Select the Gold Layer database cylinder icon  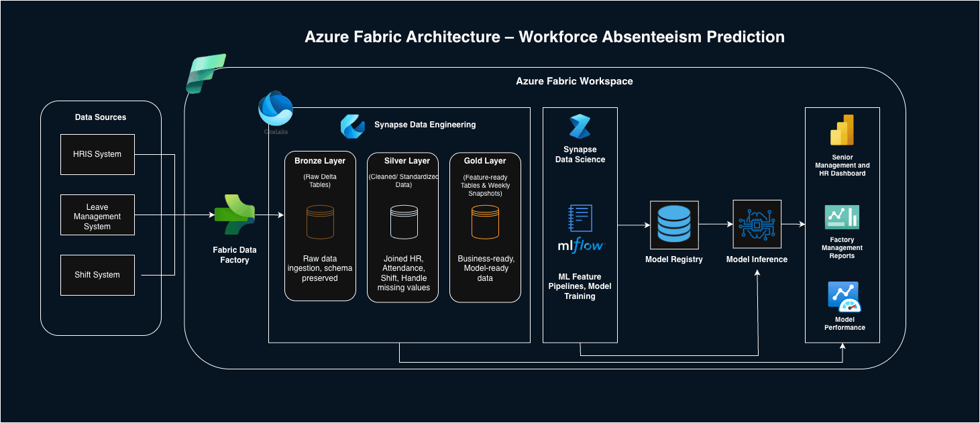485,222
